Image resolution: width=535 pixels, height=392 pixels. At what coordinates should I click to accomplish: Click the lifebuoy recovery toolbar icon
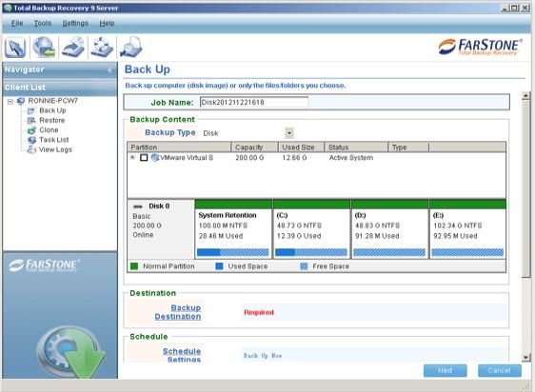[102, 47]
